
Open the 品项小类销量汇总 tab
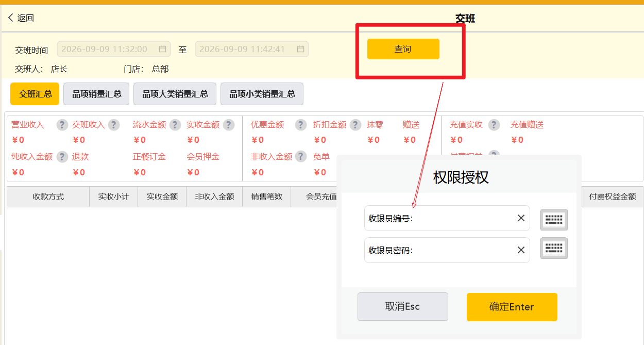tap(262, 94)
